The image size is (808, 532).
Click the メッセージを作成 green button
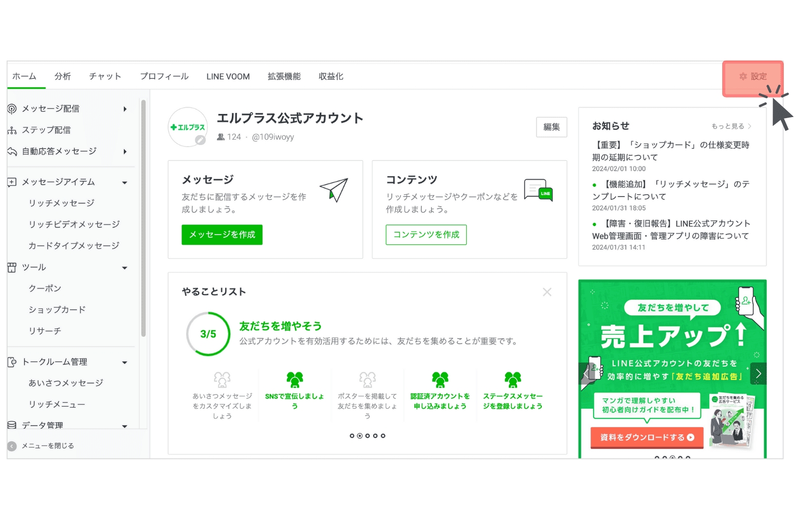(222, 235)
